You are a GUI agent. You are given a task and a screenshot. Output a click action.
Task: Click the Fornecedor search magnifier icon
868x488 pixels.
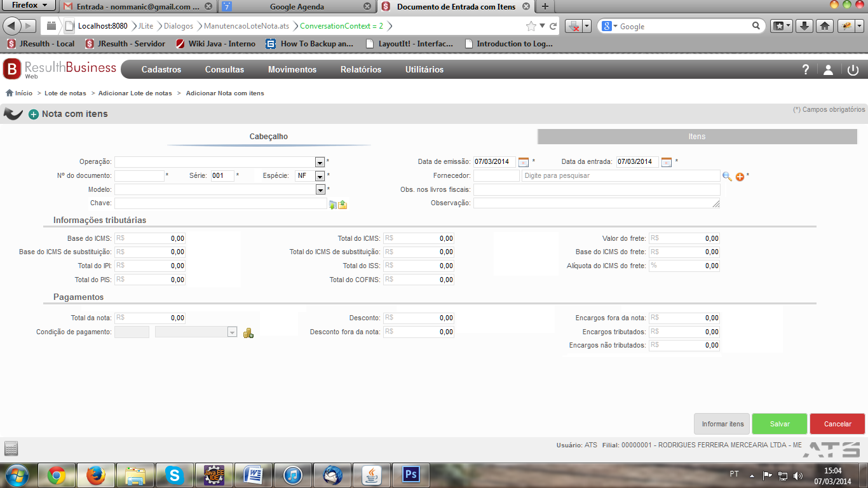tap(727, 176)
